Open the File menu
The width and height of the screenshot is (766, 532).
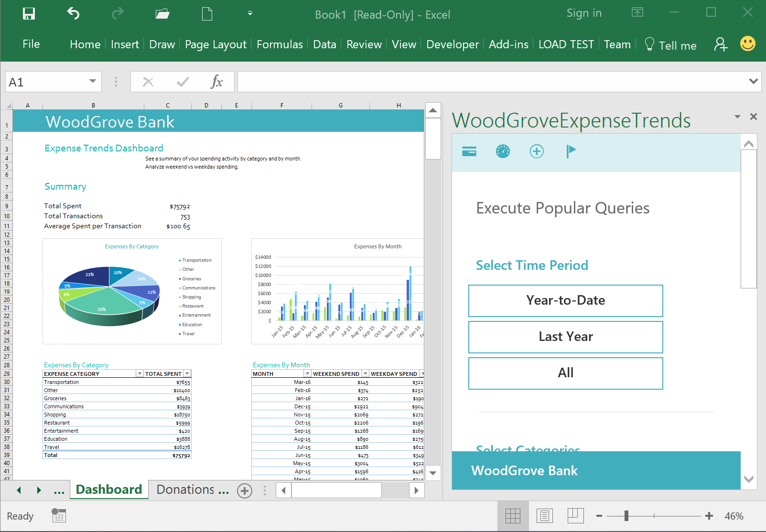(x=31, y=44)
